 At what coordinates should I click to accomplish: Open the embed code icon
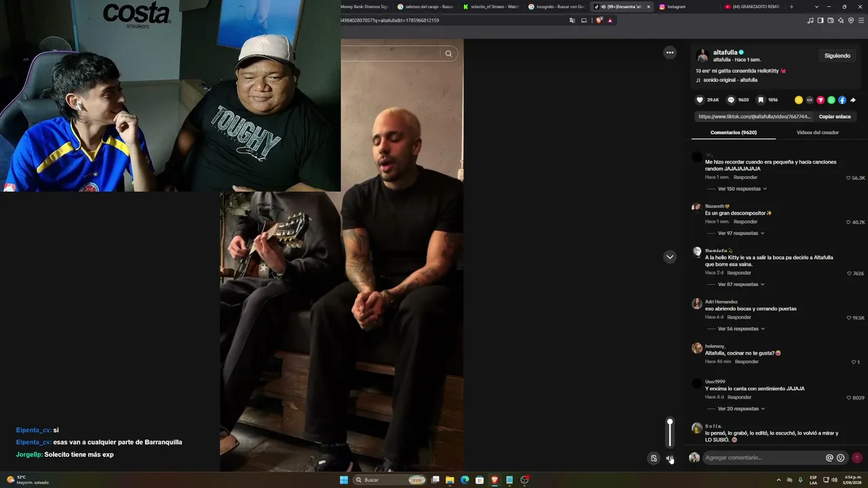810,100
